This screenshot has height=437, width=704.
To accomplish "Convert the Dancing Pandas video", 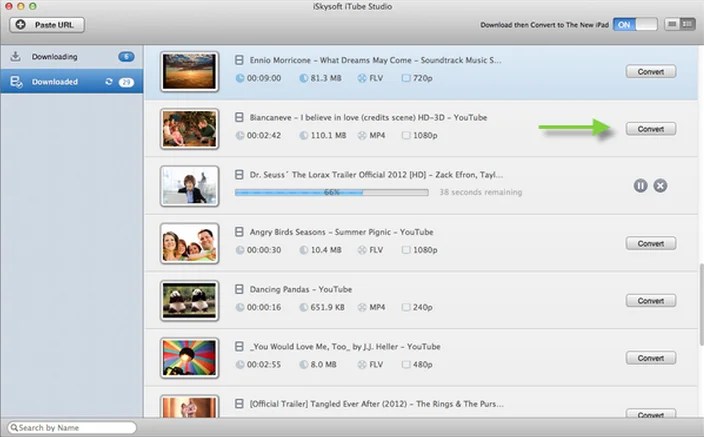I will pyautogui.click(x=651, y=301).
